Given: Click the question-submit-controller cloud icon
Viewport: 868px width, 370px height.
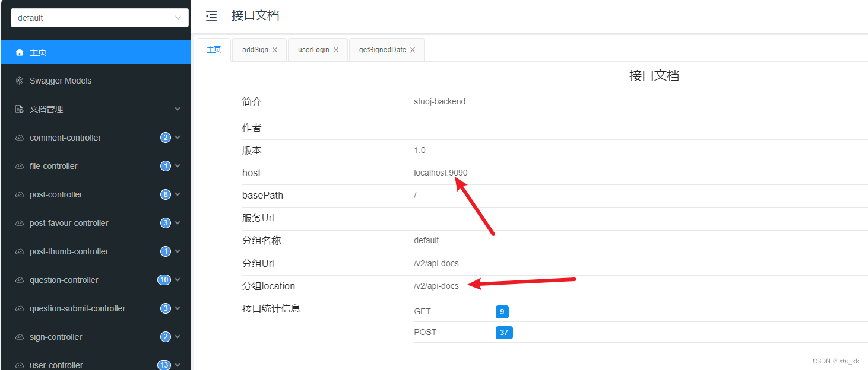Looking at the screenshot, I should [21, 308].
